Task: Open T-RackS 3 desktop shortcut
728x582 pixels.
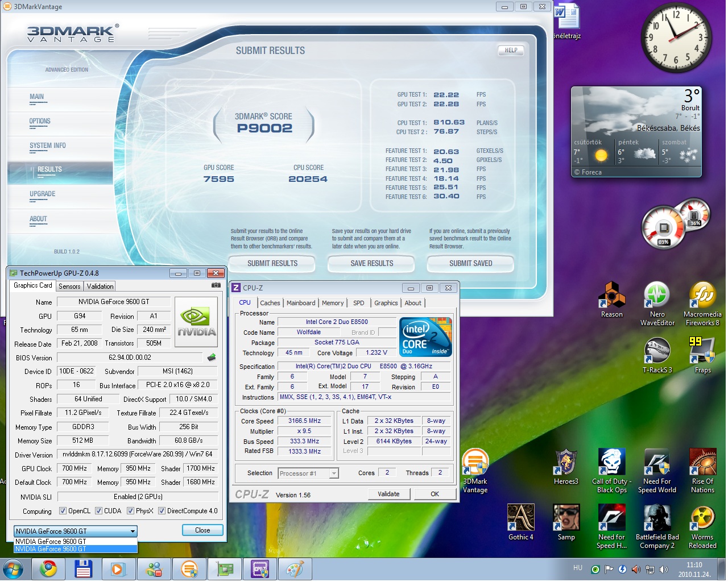Action: (x=657, y=355)
